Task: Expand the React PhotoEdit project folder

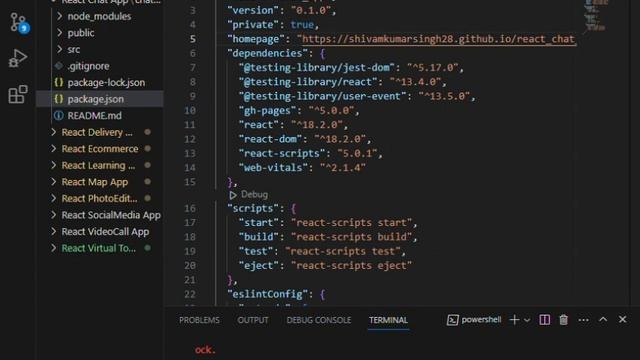Action: (x=53, y=198)
